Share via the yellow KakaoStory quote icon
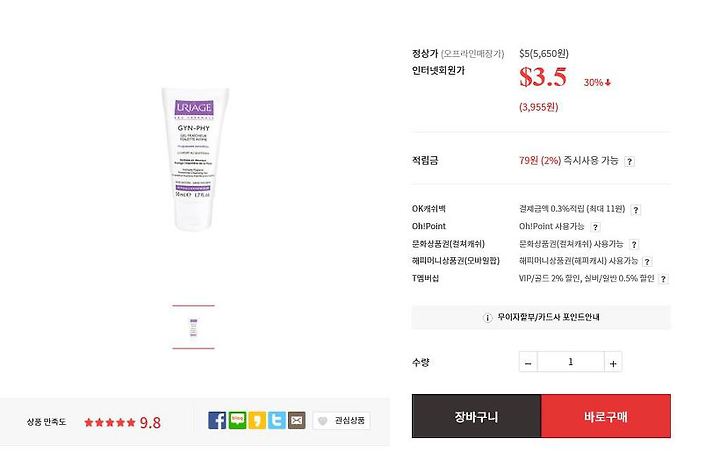The image size is (720, 453). pyautogui.click(x=257, y=420)
